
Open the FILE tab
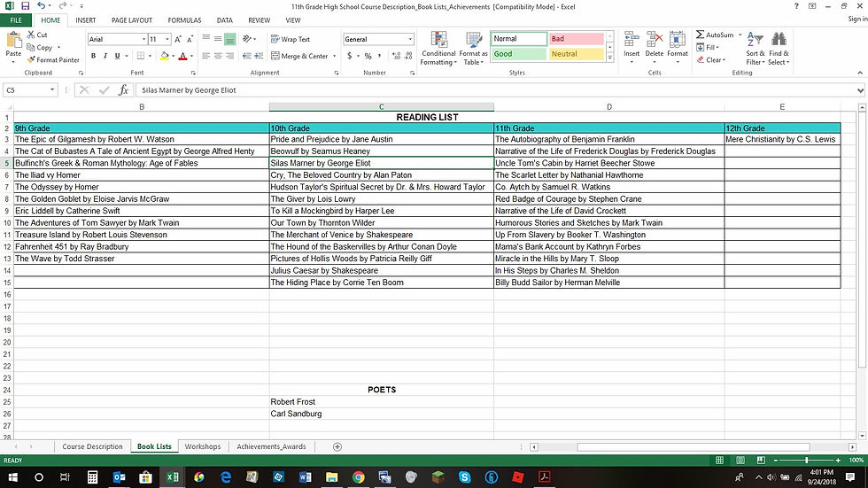16,20
